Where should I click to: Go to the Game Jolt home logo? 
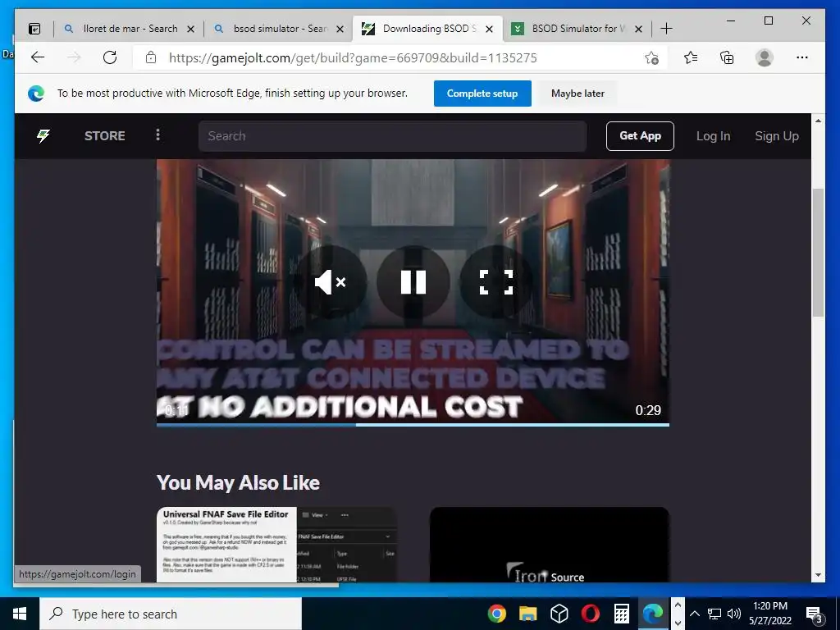click(43, 136)
